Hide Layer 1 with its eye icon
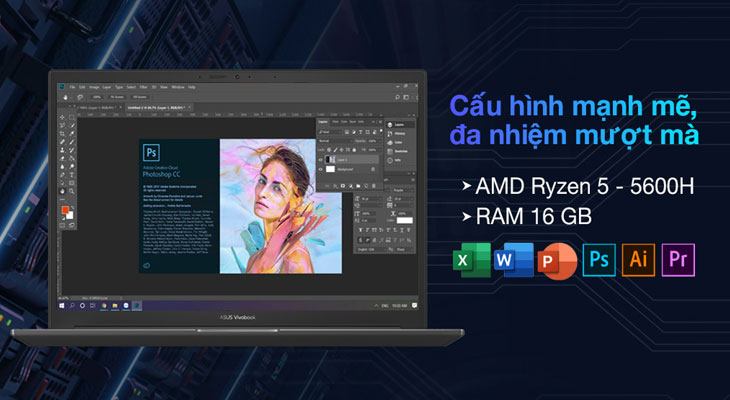730x400 pixels. 320,160
